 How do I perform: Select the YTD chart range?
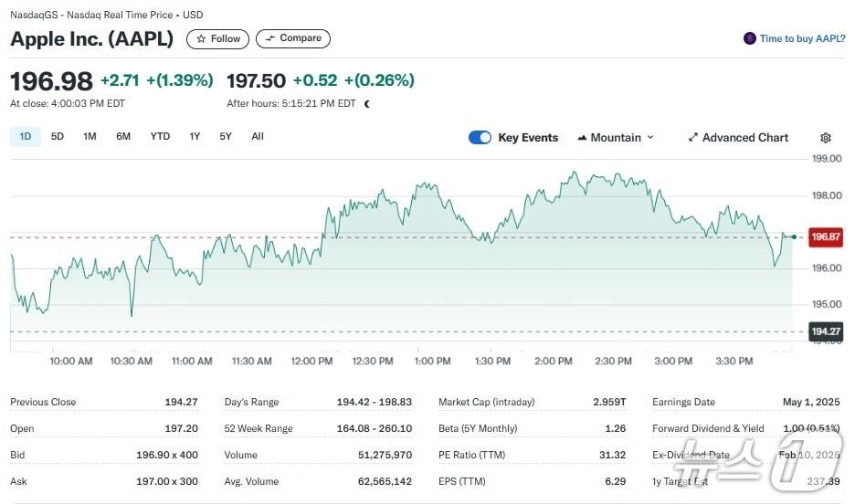[160, 137]
